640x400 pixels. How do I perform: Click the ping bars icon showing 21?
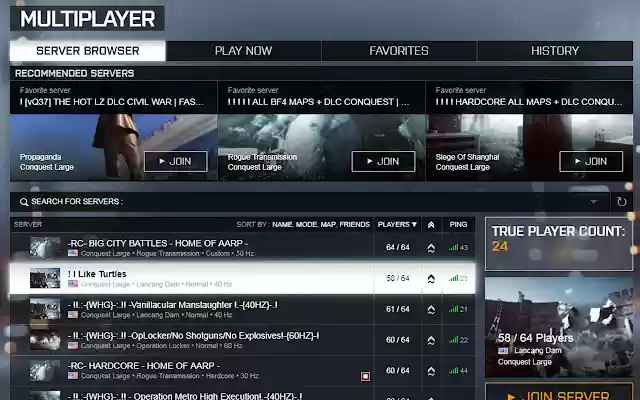[x=453, y=309]
